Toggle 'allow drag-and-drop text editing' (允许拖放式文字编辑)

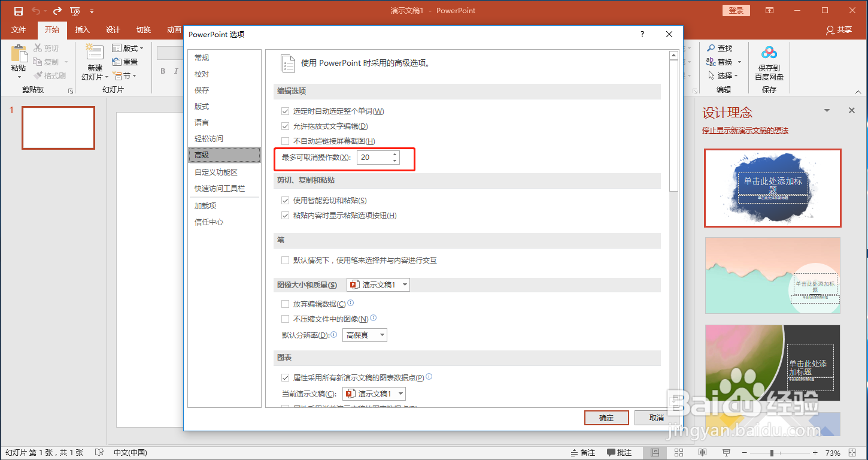click(x=286, y=126)
